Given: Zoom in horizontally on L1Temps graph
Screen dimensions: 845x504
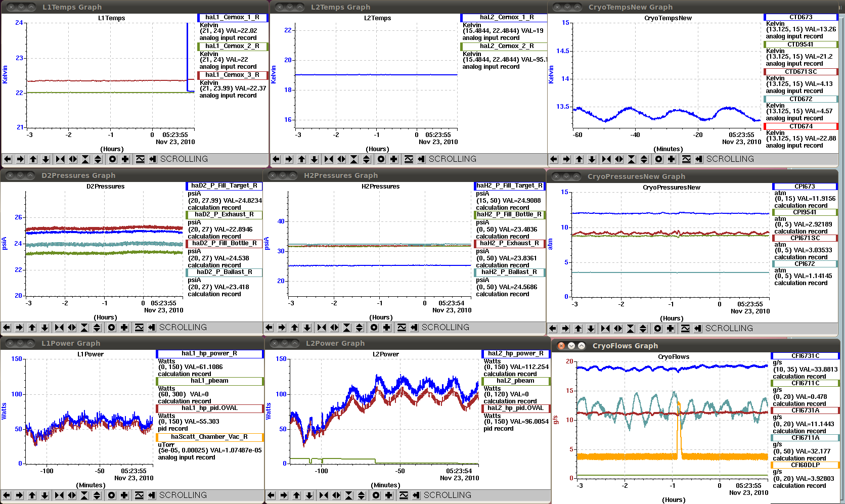Looking at the screenshot, I should tap(60, 159).
